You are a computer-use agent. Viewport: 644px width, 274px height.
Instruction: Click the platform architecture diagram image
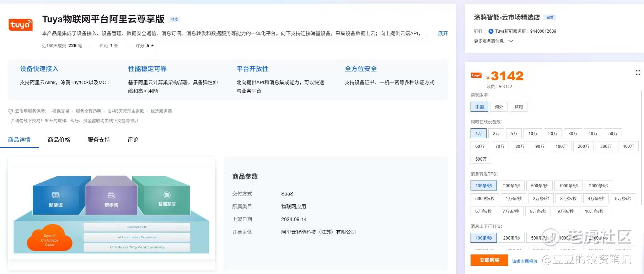click(x=111, y=213)
